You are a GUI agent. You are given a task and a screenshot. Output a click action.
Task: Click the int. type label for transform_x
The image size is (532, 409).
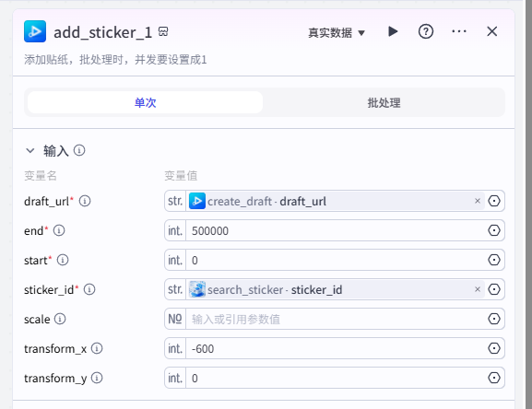(x=175, y=348)
